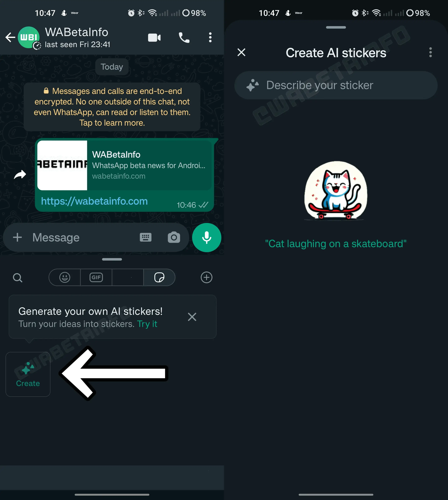Tap Try it link for AI stickers
Viewport: 448px width, 500px height.
pos(147,324)
